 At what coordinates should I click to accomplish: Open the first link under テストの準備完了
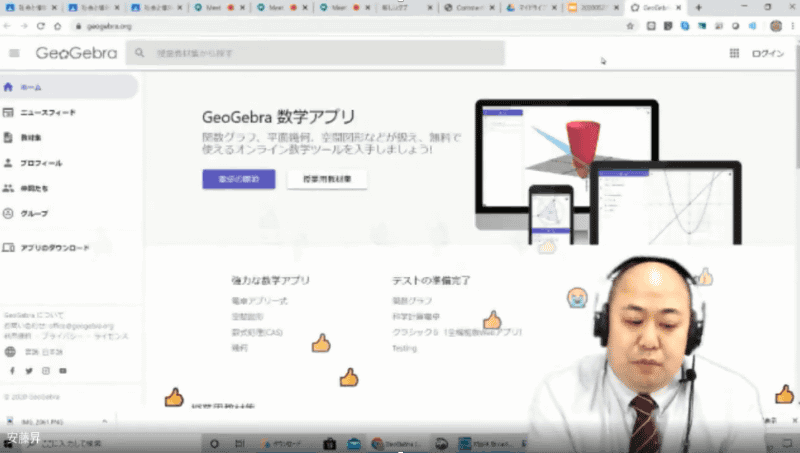pos(412,301)
